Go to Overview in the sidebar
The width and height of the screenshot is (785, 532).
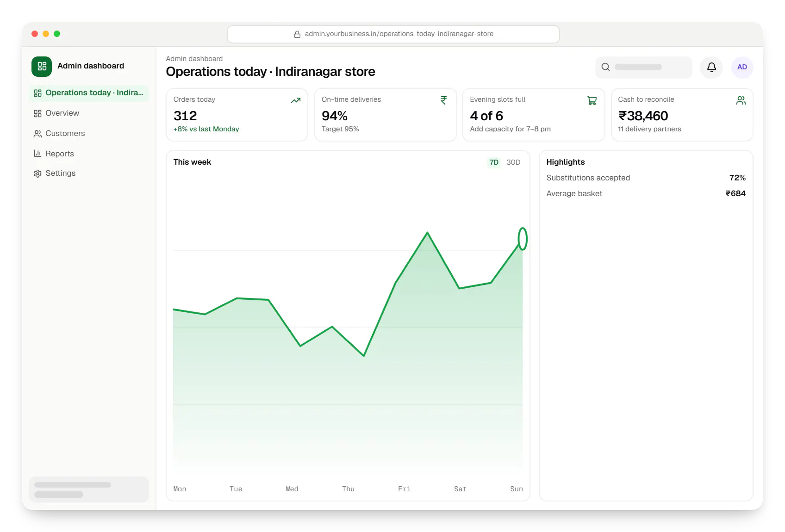[x=89, y=113]
